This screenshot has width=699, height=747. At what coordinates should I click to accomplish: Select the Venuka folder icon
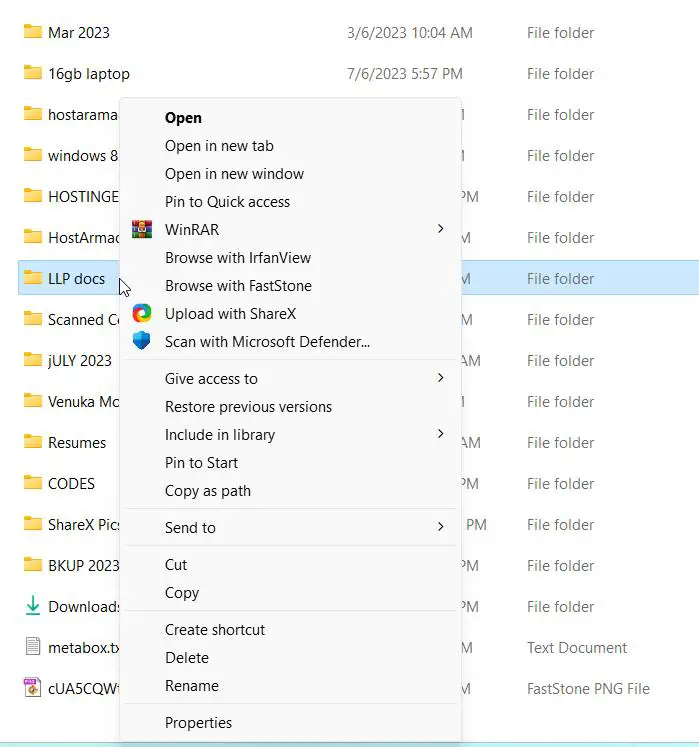(x=33, y=401)
